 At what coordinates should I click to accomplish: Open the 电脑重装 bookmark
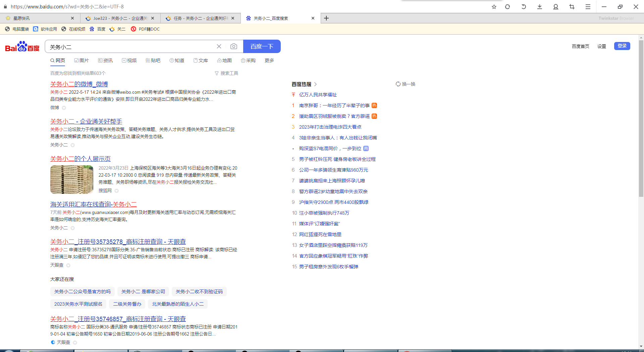[17, 29]
